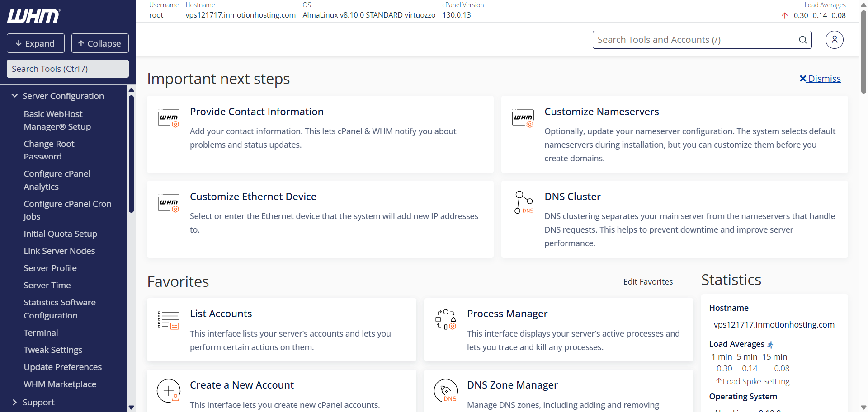Image resolution: width=868 pixels, height=412 pixels.
Task: Open Provide Contact Information card title
Action: (x=257, y=112)
